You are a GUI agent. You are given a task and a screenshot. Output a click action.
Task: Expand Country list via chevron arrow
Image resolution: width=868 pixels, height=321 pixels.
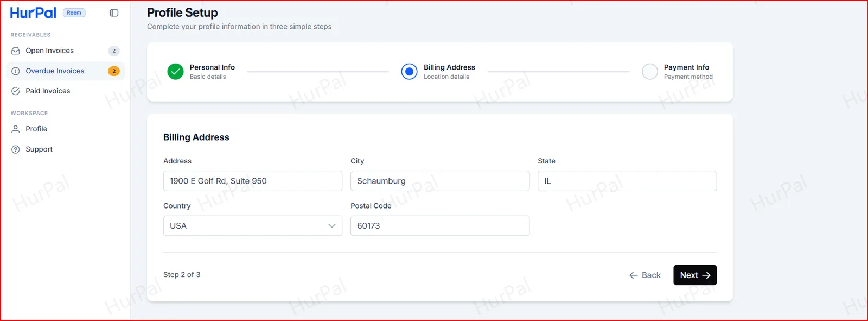coord(332,226)
